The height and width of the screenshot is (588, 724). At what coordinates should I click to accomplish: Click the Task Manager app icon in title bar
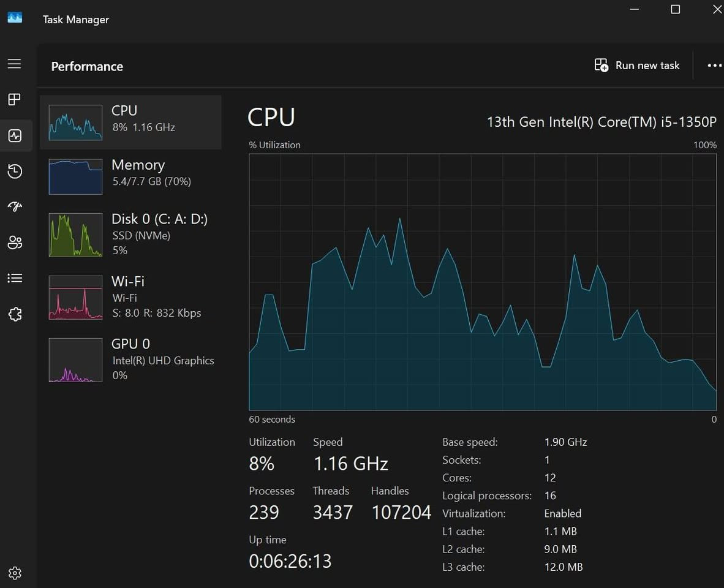15,18
